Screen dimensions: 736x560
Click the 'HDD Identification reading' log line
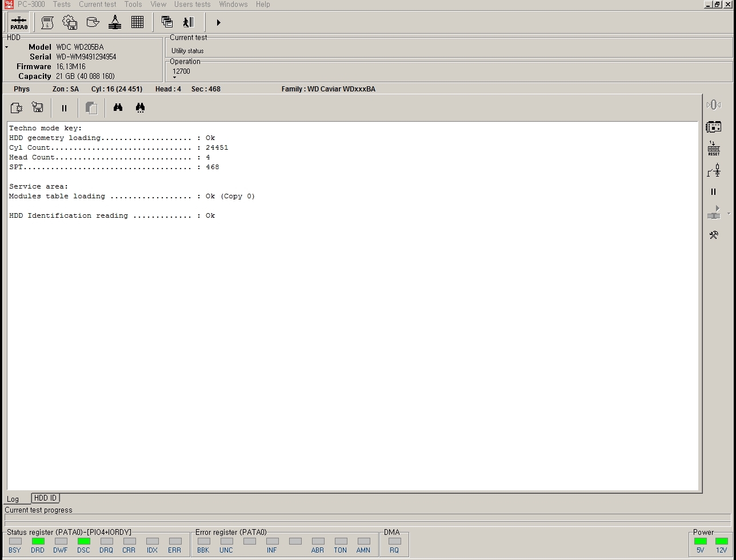(x=112, y=215)
